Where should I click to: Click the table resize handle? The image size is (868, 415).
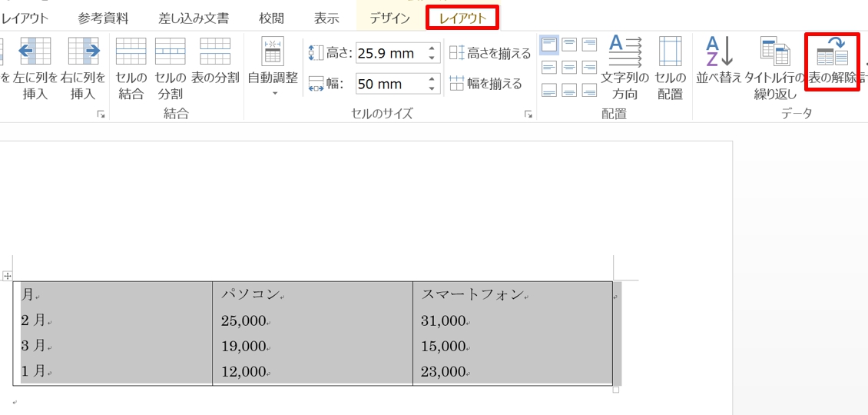click(615, 390)
